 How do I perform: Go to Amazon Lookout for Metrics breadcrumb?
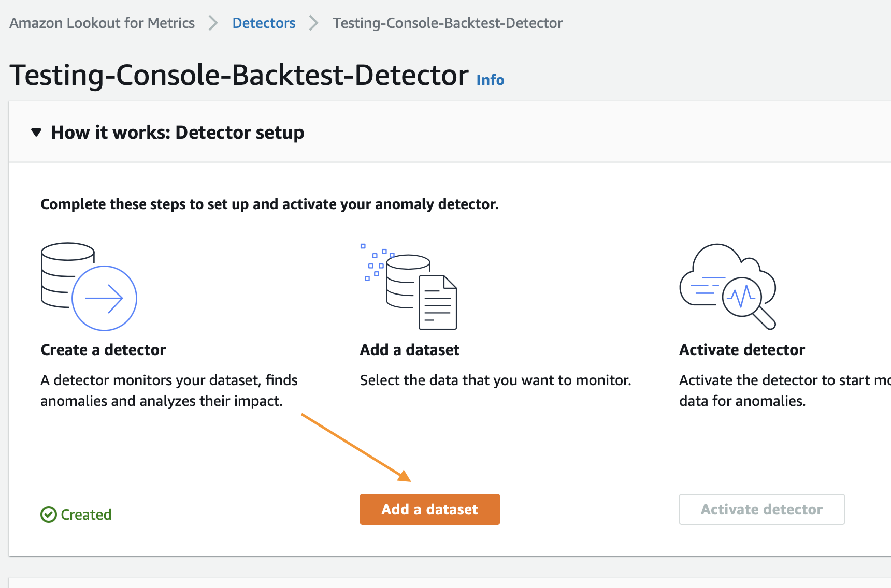(102, 23)
